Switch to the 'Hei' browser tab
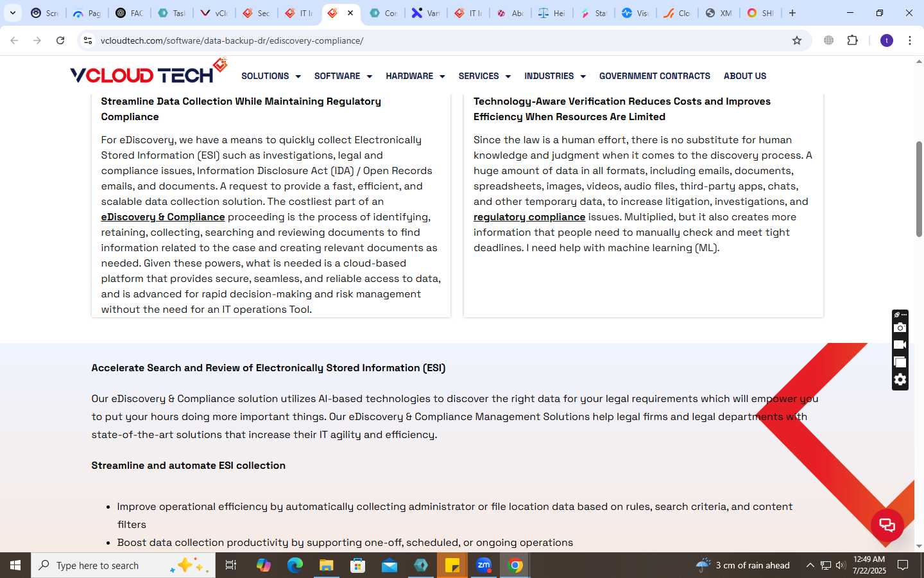 552,13
